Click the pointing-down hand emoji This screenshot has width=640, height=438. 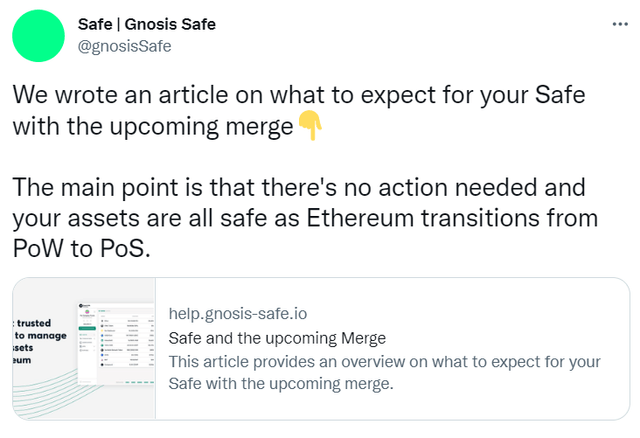click(x=311, y=126)
